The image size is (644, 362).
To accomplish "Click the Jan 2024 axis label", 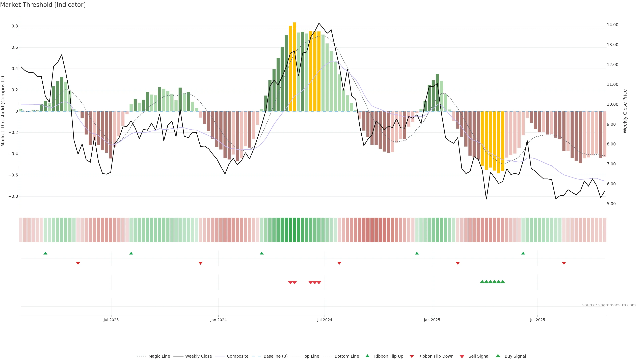I will [218, 320].
